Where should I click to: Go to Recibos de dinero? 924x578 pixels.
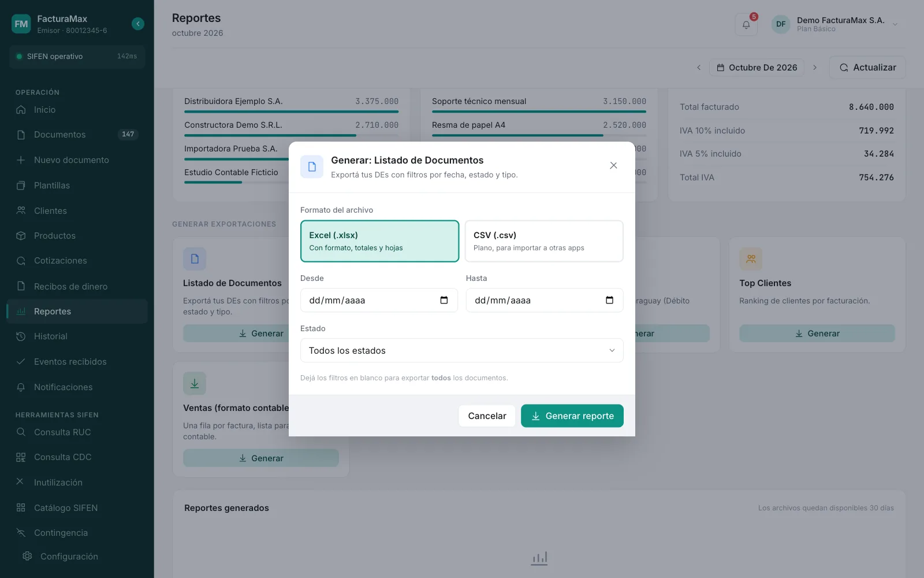coord(77,287)
